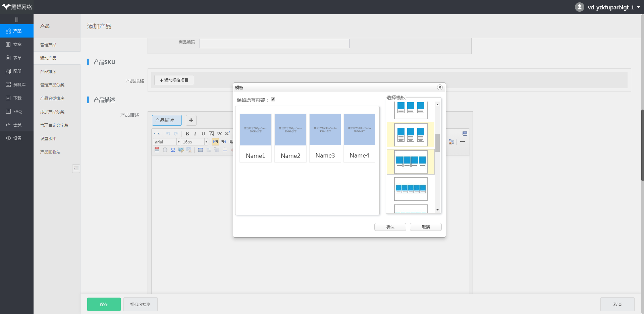The height and width of the screenshot is (314, 644).
Task: Open 管理产品 in the submenu
Action: [48, 45]
